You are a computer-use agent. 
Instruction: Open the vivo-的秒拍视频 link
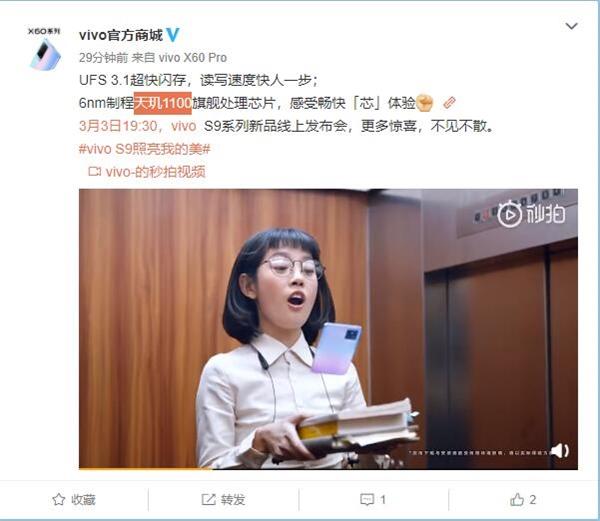pos(155,172)
